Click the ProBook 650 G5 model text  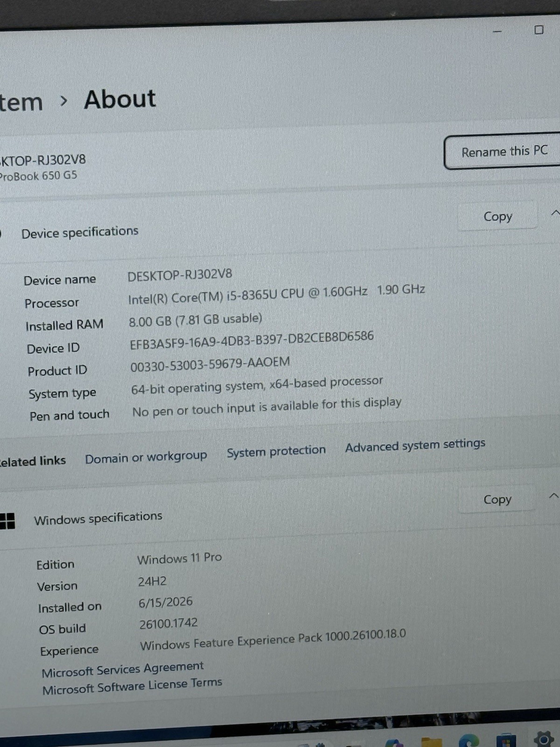click(38, 176)
